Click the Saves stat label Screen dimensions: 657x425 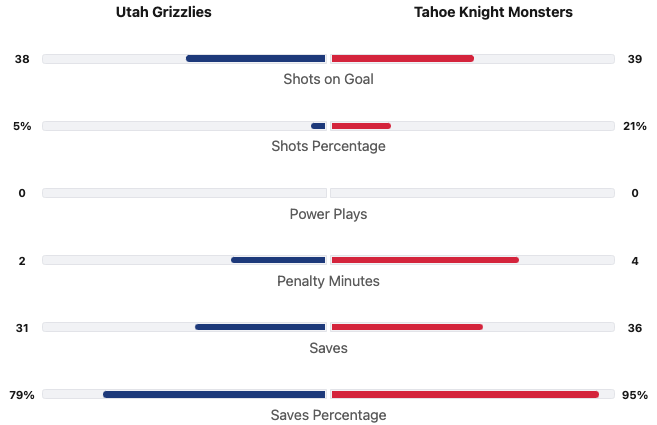pos(328,348)
